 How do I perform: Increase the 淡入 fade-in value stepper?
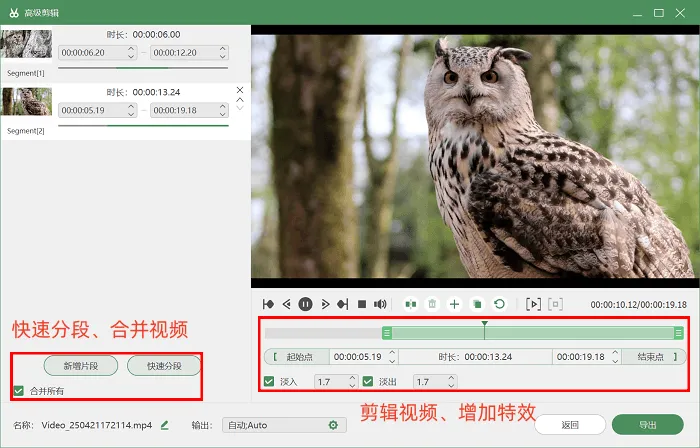(352, 378)
